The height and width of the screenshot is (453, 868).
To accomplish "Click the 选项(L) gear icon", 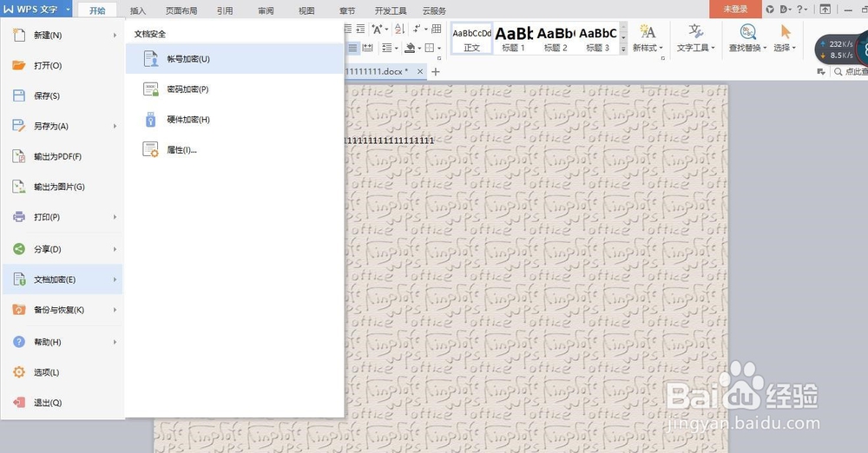I will pyautogui.click(x=19, y=372).
